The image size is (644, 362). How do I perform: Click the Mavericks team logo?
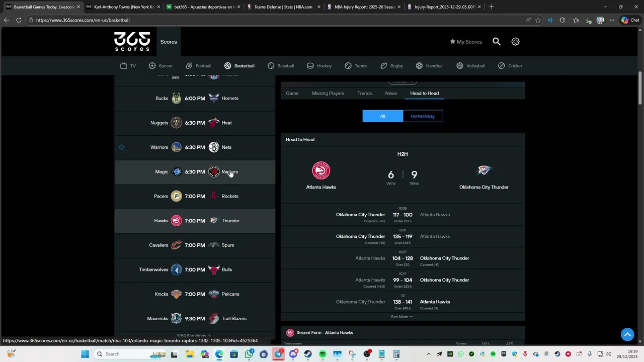click(176, 319)
